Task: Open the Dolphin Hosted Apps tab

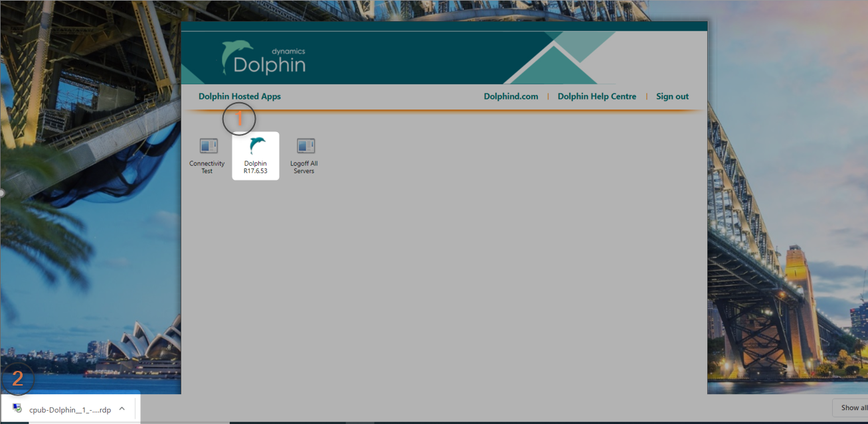Action: [x=240, y=96]
